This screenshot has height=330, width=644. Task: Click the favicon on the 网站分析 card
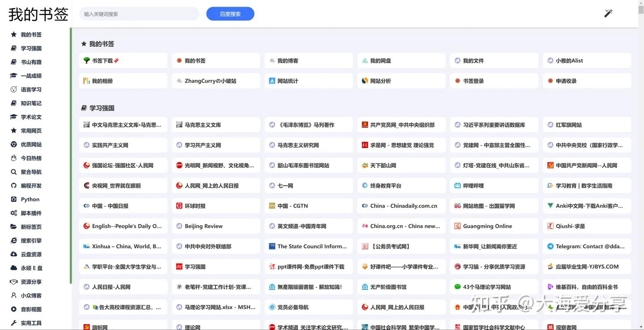(x=365, y=81)
